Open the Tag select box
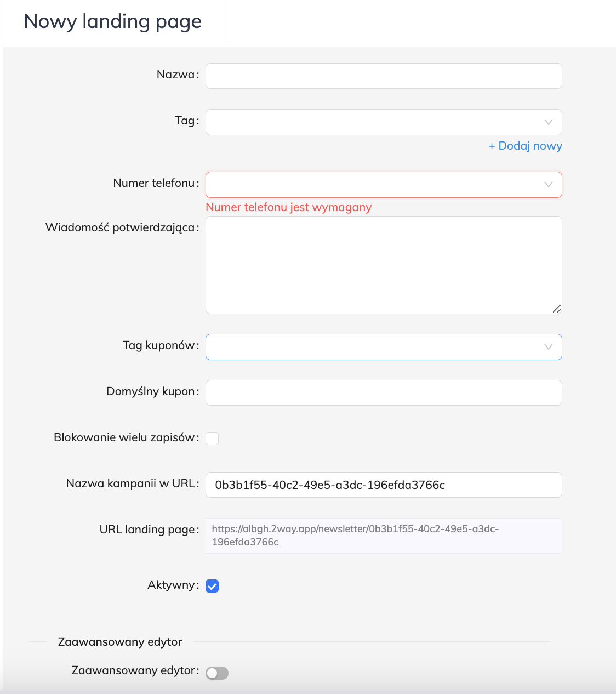Viewport: 616px width, 694px height. pyautogui.click(x=373, y=122)
